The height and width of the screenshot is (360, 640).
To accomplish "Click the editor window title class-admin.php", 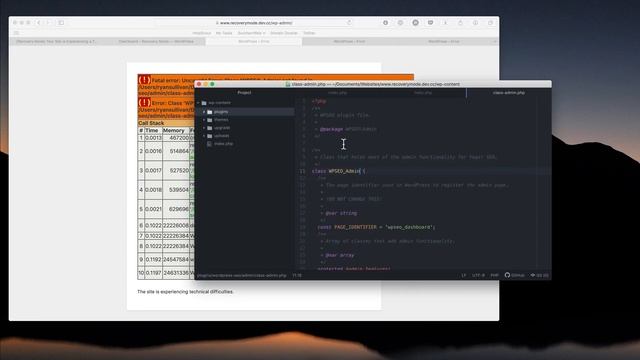I will (373, 84).
